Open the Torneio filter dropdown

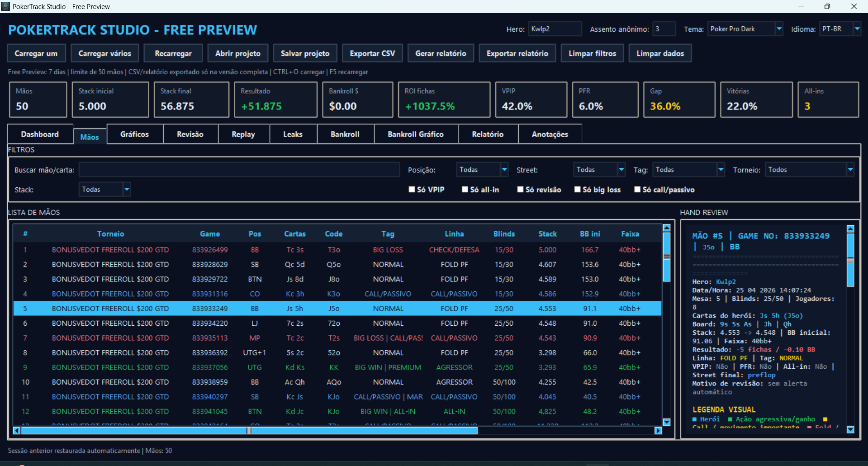point(850,170)
